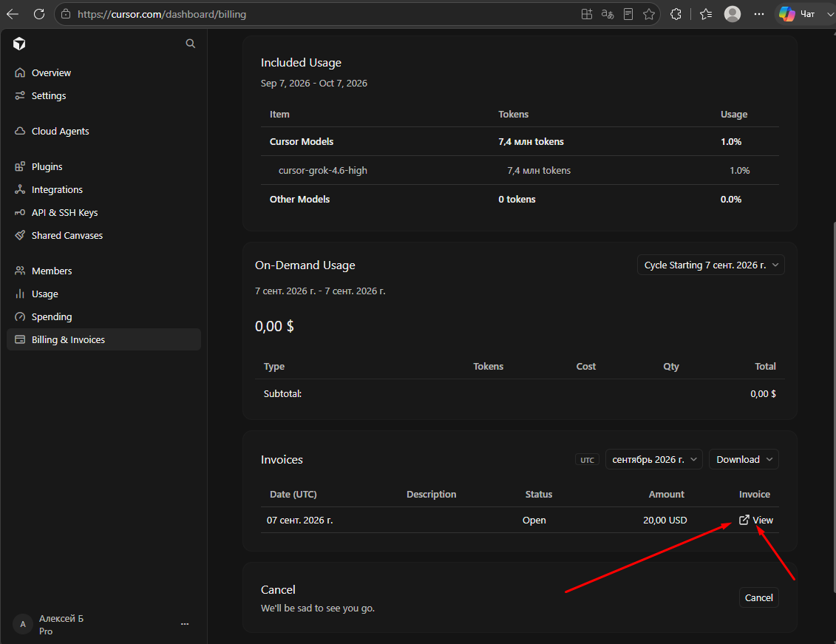Click the Other Models row
This screenshot has height=644, width=836.
520,199
